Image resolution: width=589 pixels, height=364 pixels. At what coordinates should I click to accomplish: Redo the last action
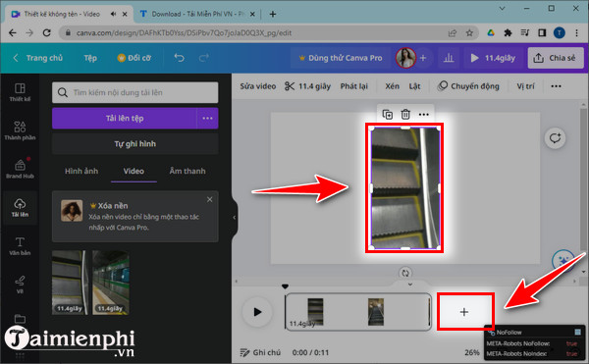[x=204, y=58]
